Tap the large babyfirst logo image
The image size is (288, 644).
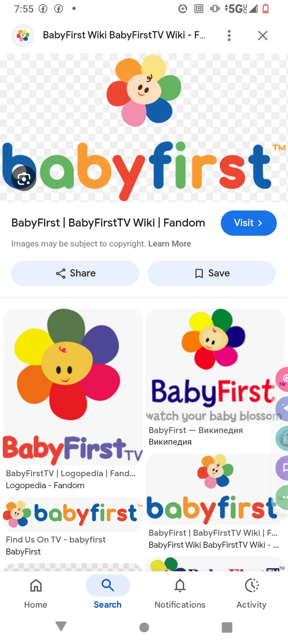(x=144, y=128)
